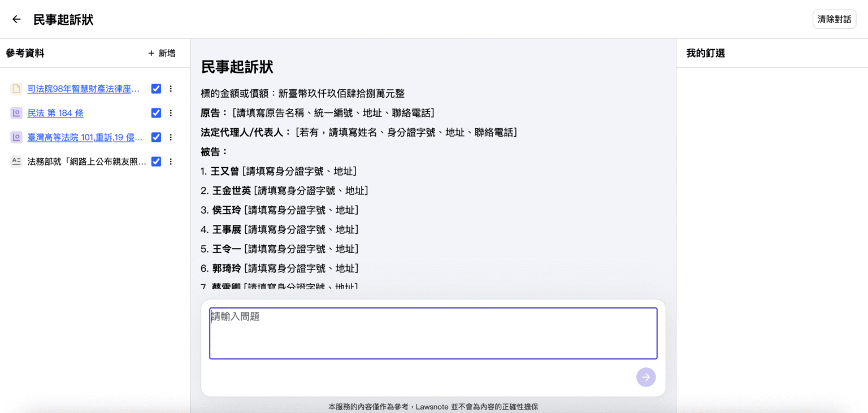Open the options menu for 民法 第 184 條
The height and width of the screenshot is (413, 868).
pyautogui.click(x=171, y=113)
